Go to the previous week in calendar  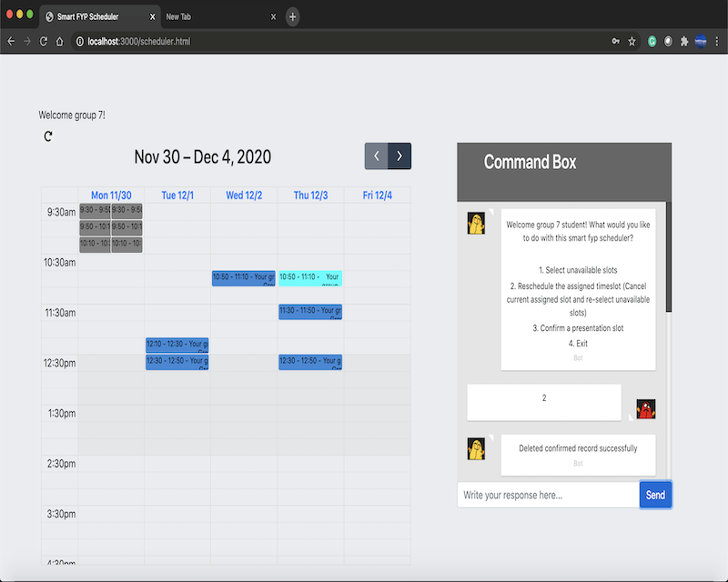376,156
